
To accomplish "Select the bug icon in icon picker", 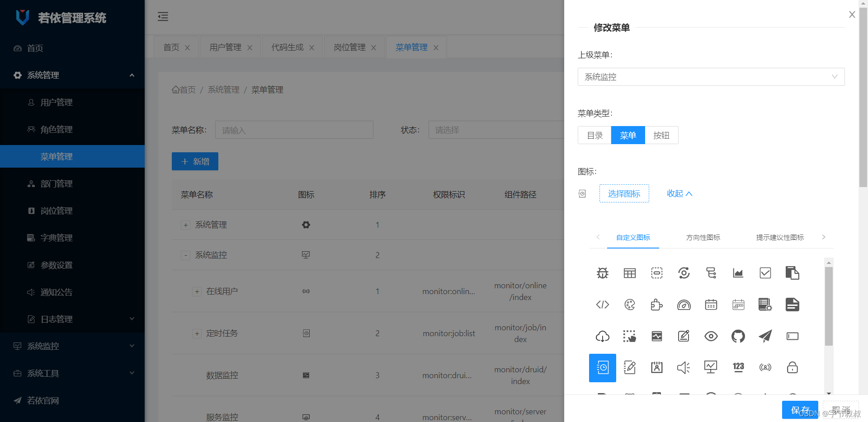I will click(602, 273).
